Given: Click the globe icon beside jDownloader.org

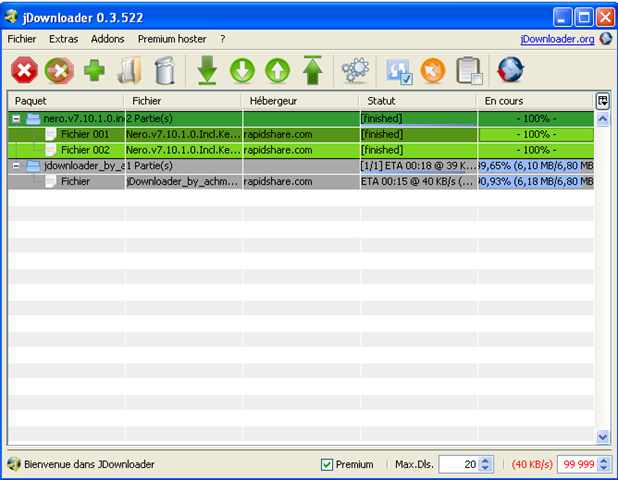Looking at the screenshot, I should pyautogui.click(x=606, y=39).
